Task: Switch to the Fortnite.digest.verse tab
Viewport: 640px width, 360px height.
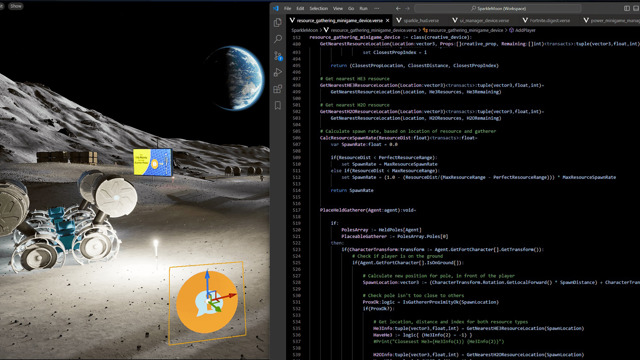Action: 549,20
